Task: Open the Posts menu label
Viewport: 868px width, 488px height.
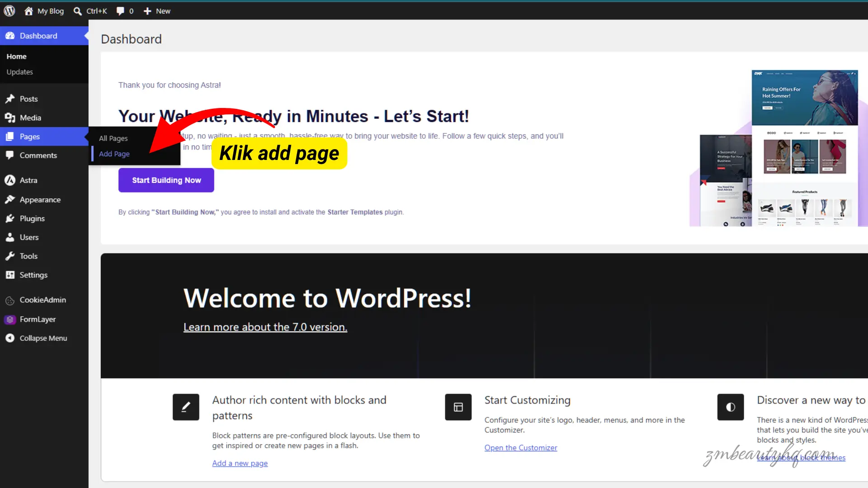Action: pyautogui.click(x=29, y=99)
